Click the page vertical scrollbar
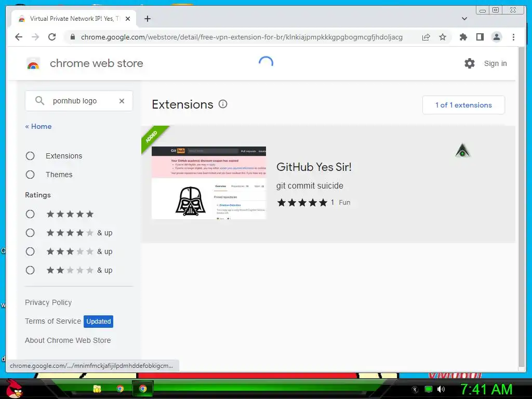The image size is (532, 399). tap(522, 206)
